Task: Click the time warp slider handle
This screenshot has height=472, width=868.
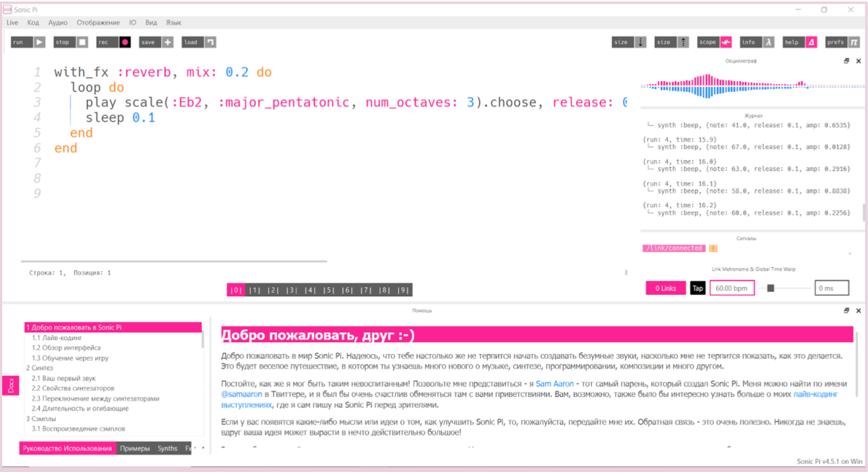Action: click(771, 288)
